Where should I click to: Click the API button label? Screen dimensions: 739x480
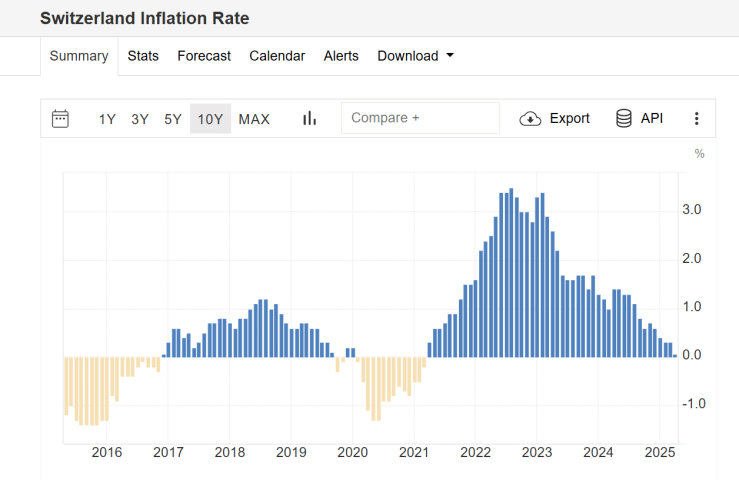pyautogui.click(x=652, y=118)
